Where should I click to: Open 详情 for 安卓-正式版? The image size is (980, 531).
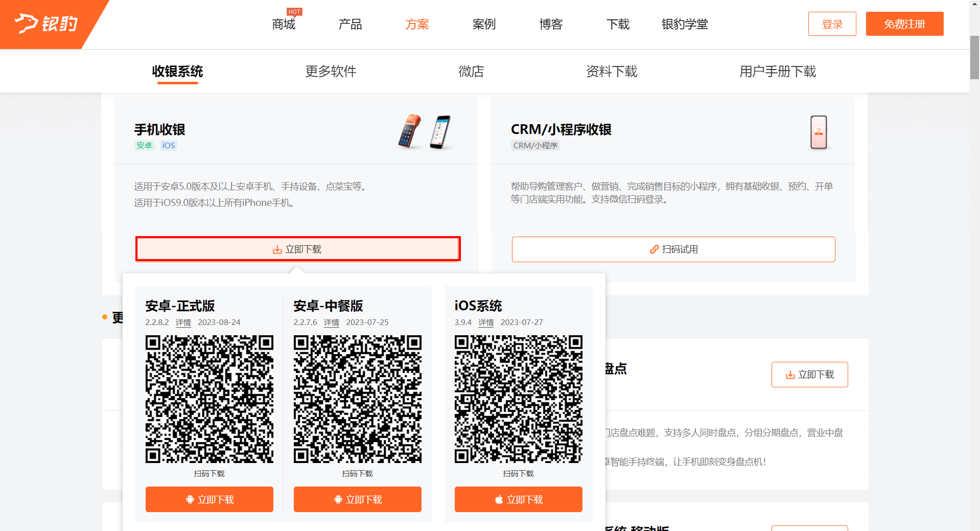(x=183, y=322)
